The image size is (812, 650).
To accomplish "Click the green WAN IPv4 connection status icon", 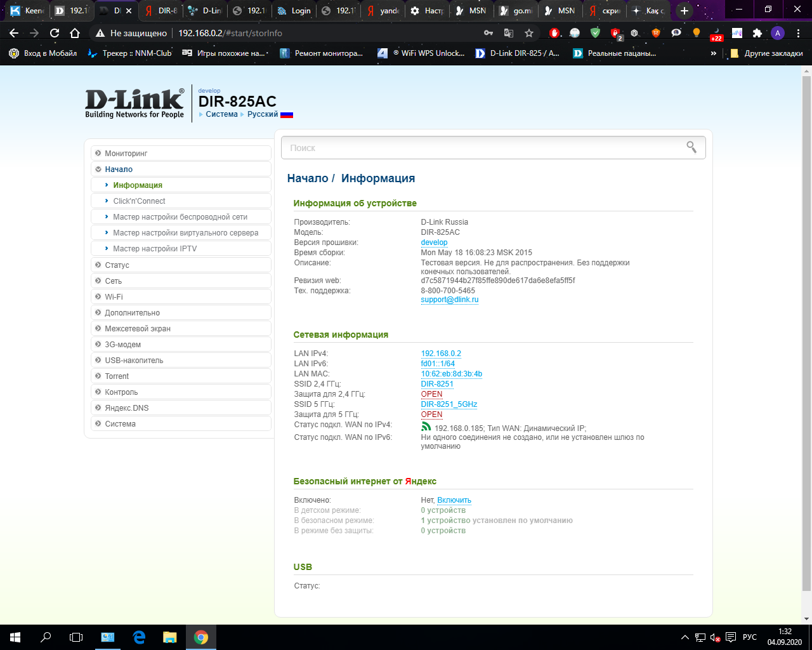I will (x=426, y=427).
